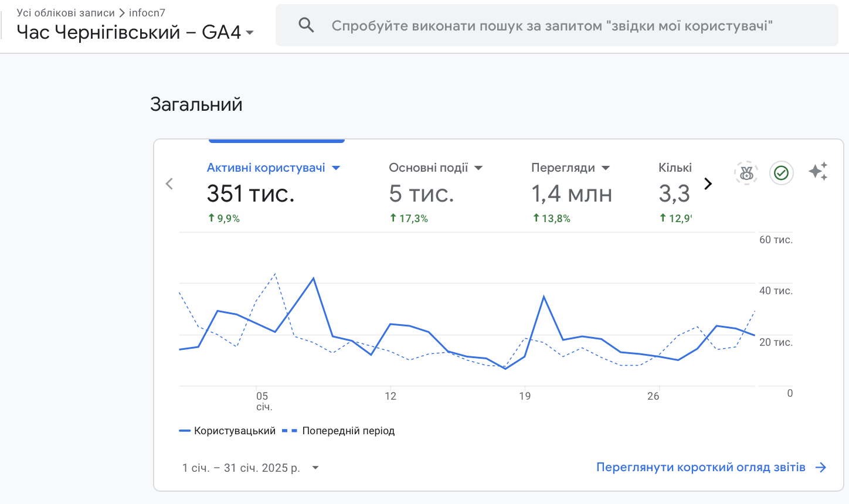Open the Перегляди dropdown arrow

point(606,168)
